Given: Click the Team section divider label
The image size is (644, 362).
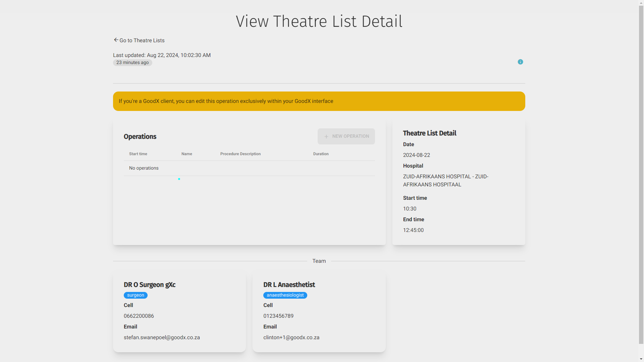Looking at the screenshot, I should coord(319,261).
